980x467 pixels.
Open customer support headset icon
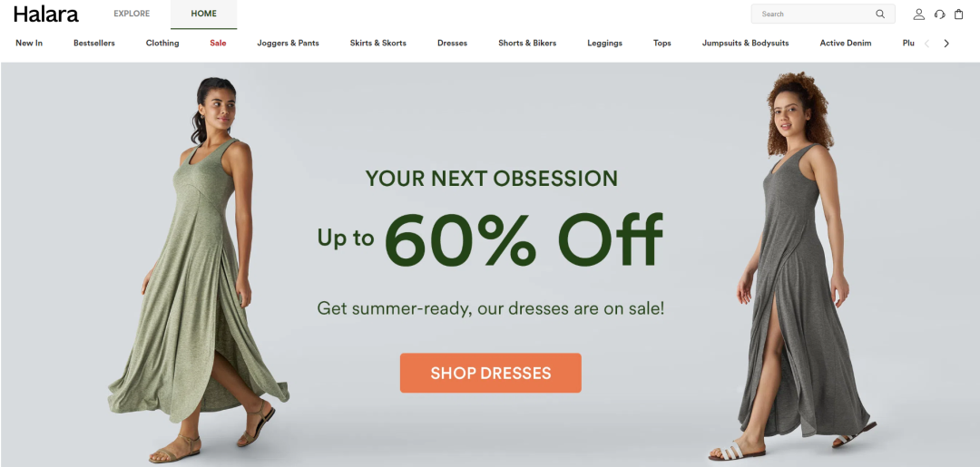(939, 14)
